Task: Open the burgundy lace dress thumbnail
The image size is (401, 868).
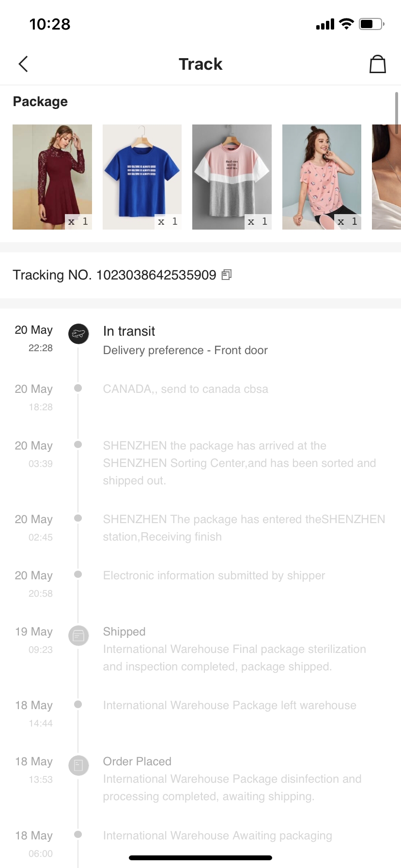Action: pos(52,177)
